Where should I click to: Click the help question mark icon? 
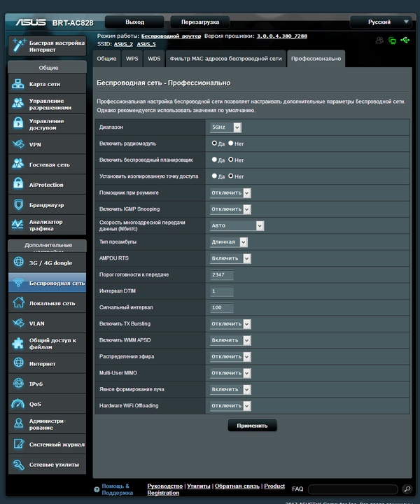click(97, 489)
